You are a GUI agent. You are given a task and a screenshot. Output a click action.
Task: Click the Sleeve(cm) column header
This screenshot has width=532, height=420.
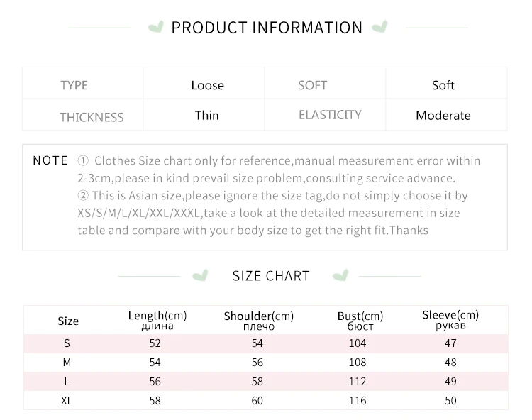[450, 320]
